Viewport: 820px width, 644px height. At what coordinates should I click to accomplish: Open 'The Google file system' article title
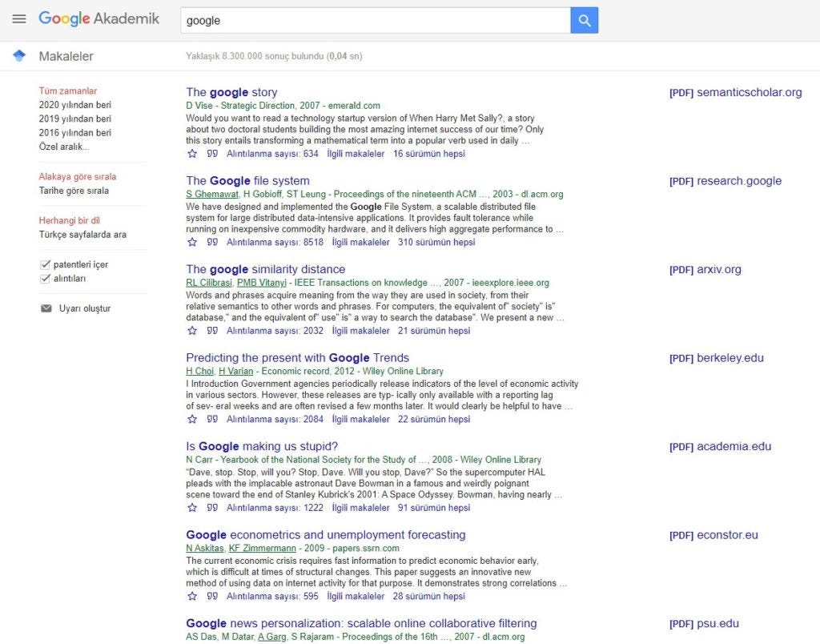click(x=248, y=180)
